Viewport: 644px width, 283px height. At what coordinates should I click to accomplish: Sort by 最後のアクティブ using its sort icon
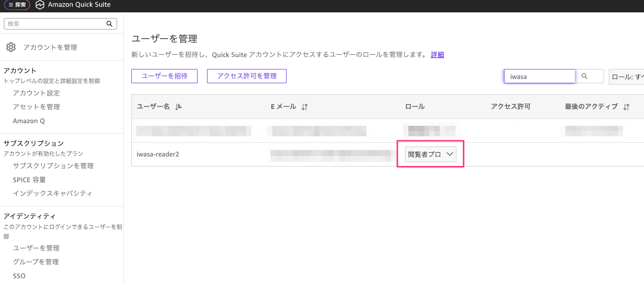[626, 107]
